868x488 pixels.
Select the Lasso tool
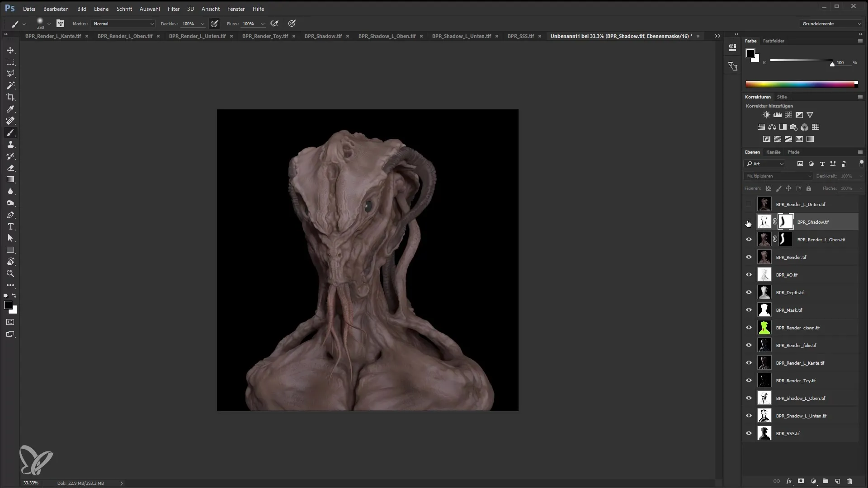tap(10, 74)
